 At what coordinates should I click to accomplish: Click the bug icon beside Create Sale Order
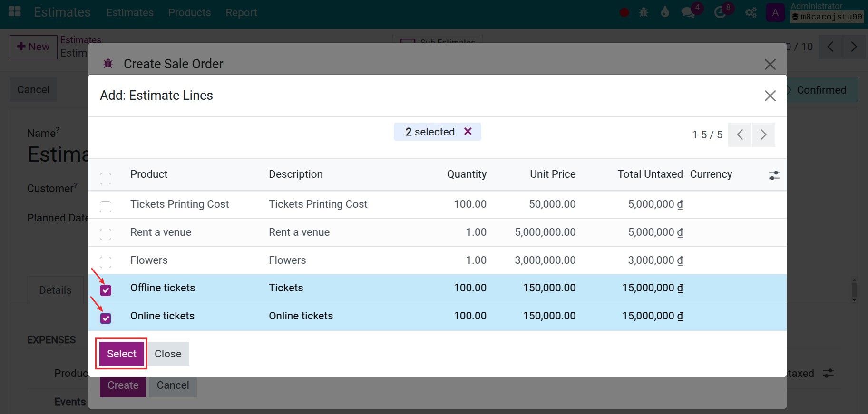108,63
